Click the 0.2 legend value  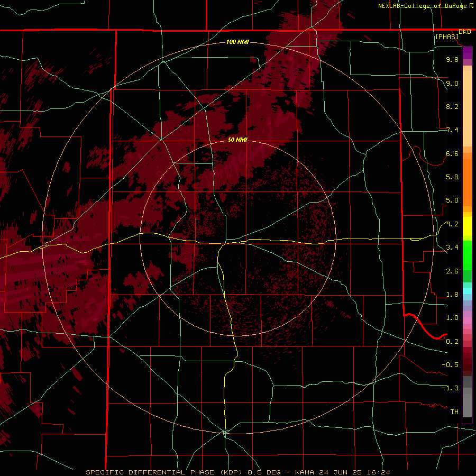[452, 342]
